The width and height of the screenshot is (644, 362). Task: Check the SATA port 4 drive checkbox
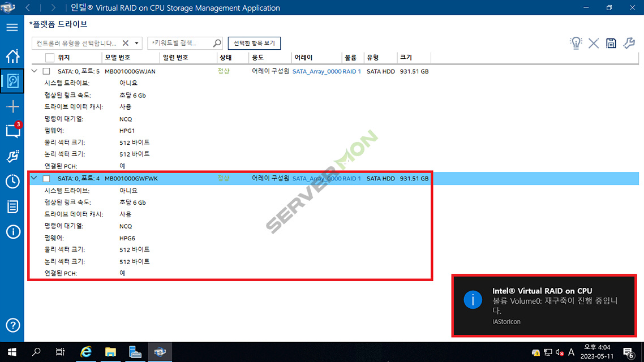(46, 179)
